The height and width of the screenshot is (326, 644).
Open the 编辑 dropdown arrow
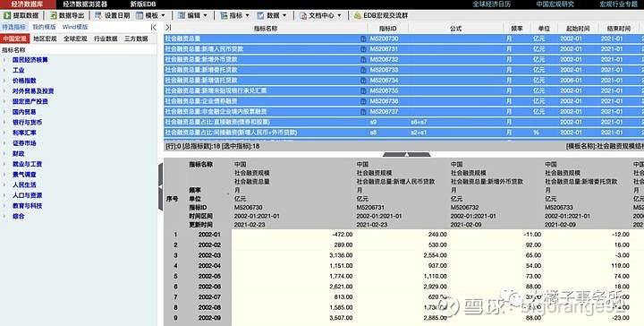click(205, 15)
